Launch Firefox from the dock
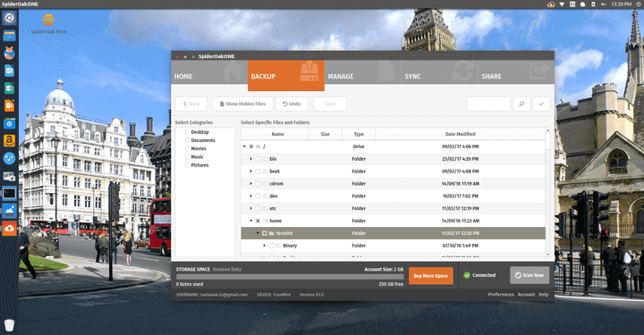This screenshot has height=335, width=644. 9,53
